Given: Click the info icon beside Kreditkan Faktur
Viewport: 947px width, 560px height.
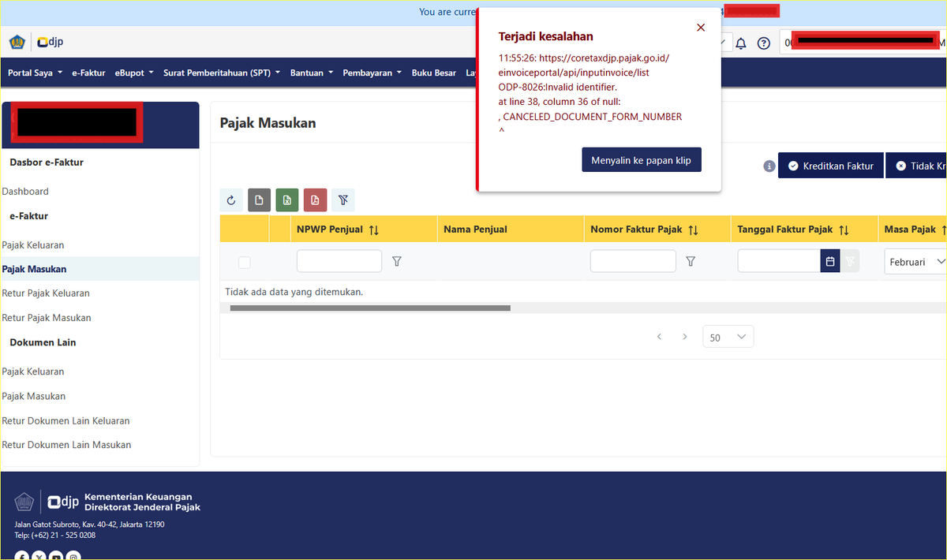Looking at the screenshot, I should (x=769, y=166).
